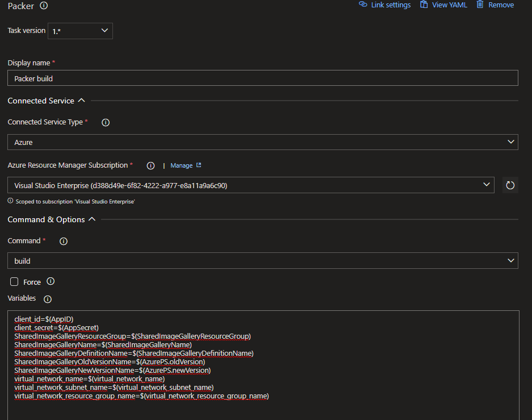This screenshot has height=420, width=532.
Task: Refresh the Azure subscription list
Action: tap(510, 185)
